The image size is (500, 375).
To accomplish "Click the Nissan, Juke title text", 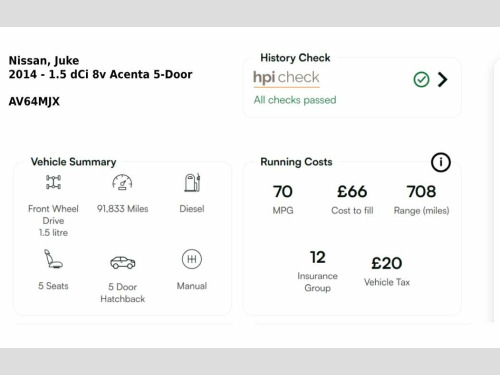I will 44,60.
